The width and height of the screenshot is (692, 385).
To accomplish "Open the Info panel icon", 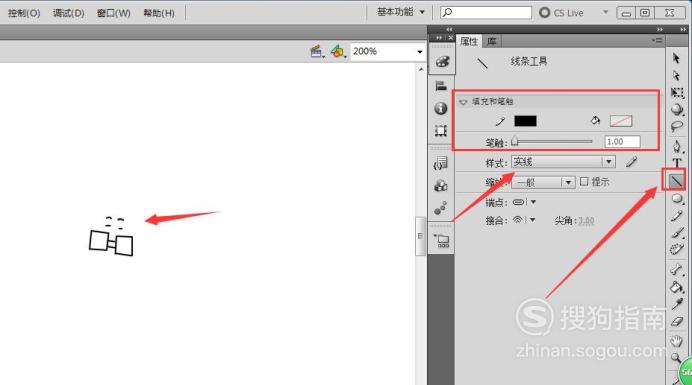I will pos(440,108).
